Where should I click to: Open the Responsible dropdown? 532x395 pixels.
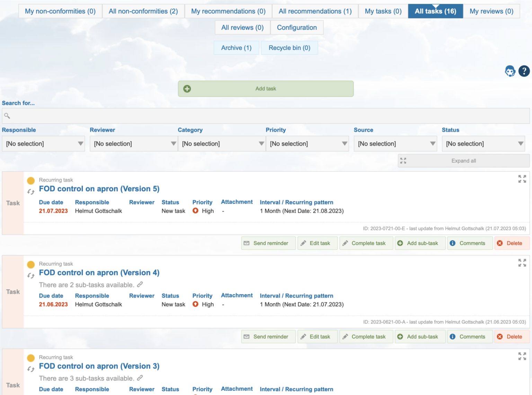(x=43, y=143)
